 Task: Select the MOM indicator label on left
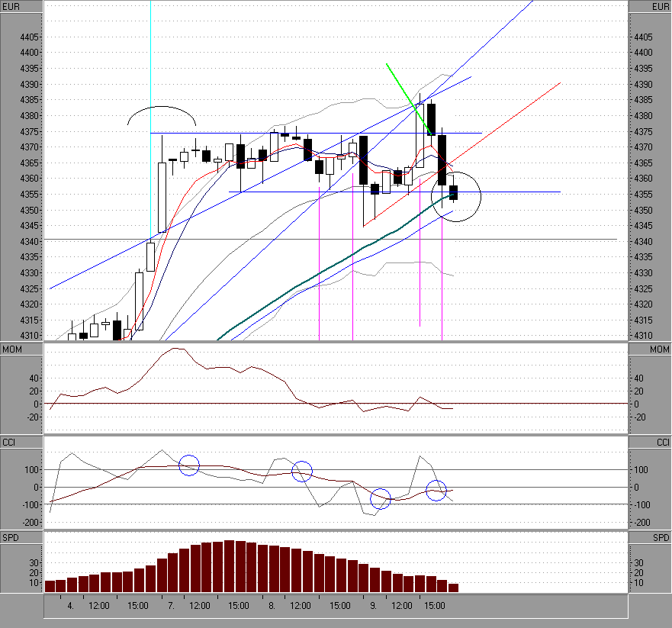point(12,349)
